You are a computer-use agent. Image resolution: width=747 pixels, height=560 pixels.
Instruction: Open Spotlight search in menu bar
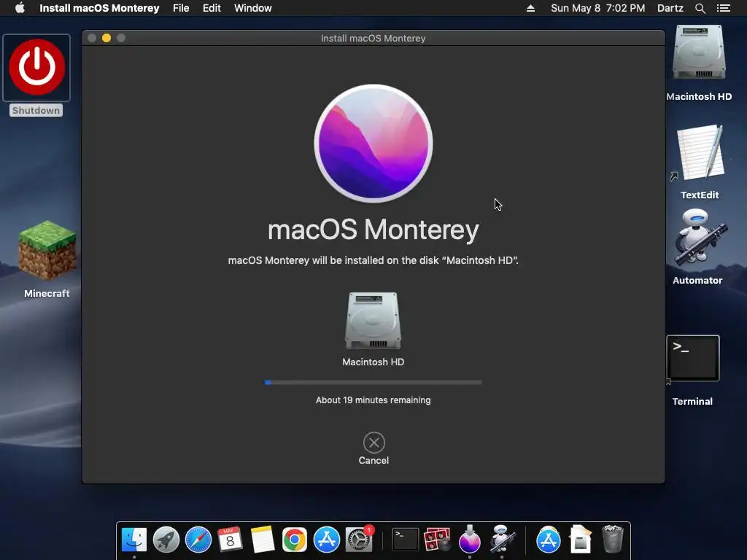click(700, 8)
